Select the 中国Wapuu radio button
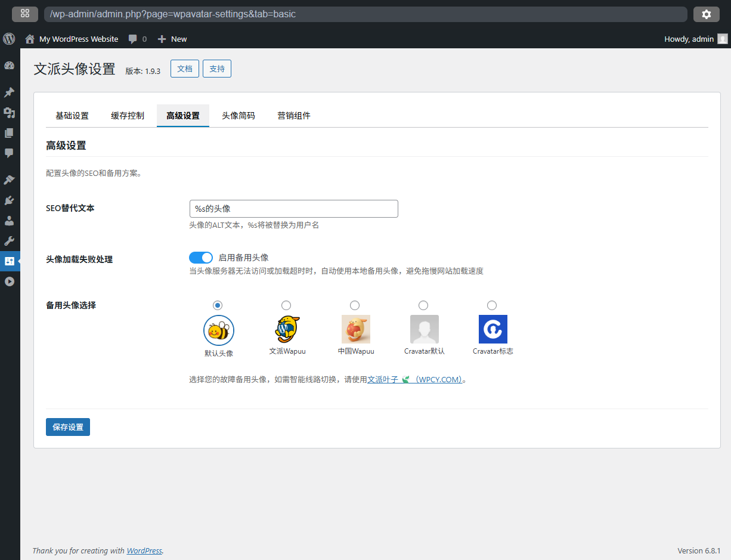The width and height of the screenshot is (731, 560). coord(355,305)
